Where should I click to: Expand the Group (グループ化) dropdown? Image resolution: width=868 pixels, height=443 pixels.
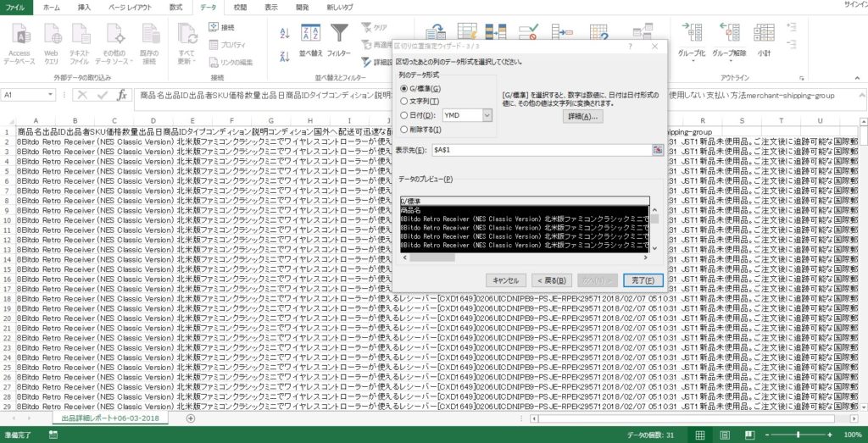pyautogui.click(x=693, y=61)
